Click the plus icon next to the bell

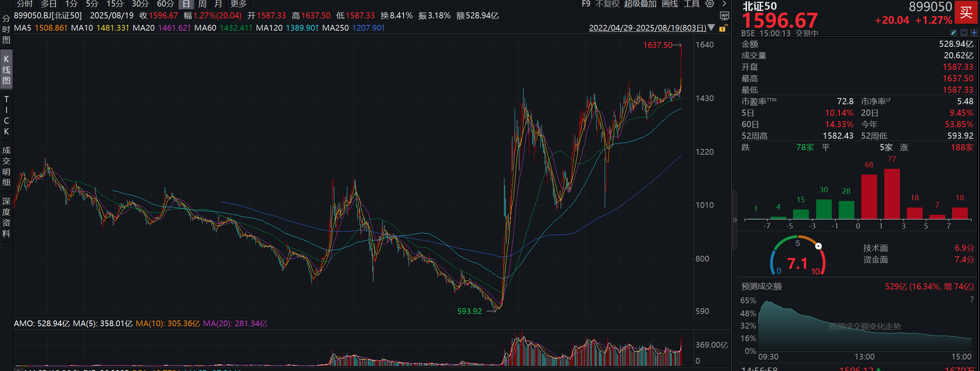(974, 33)
